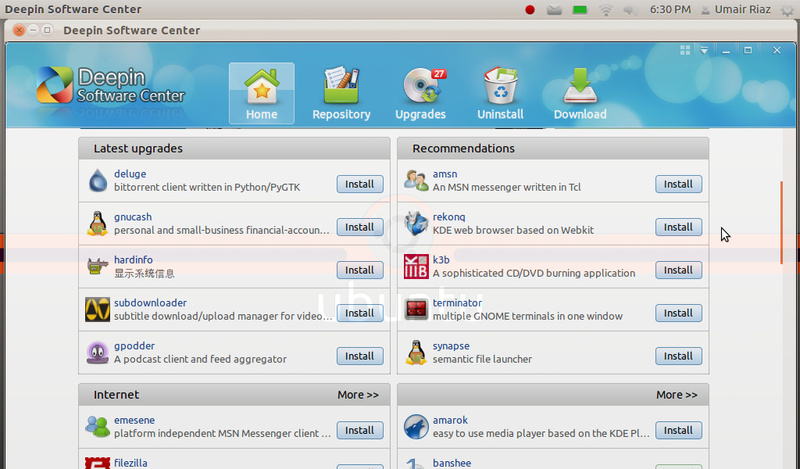Install gpodder
The image size is (800, 469).
click(360, 356)
